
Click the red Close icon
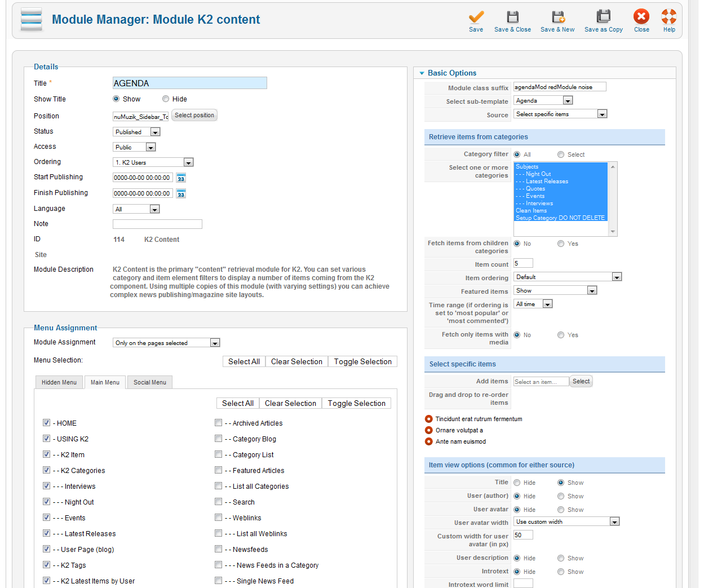[641, 16]
